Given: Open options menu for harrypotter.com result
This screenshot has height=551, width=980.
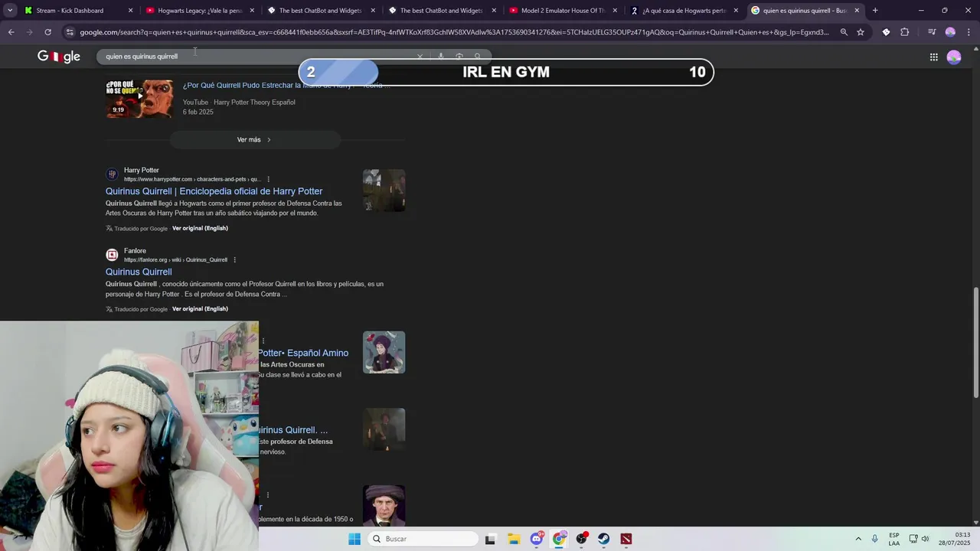Looking at the screenshot, I should 268,179.
